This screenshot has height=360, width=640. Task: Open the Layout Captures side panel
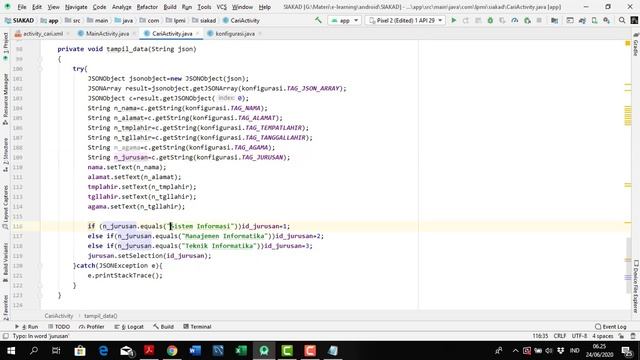pos(5,207)
